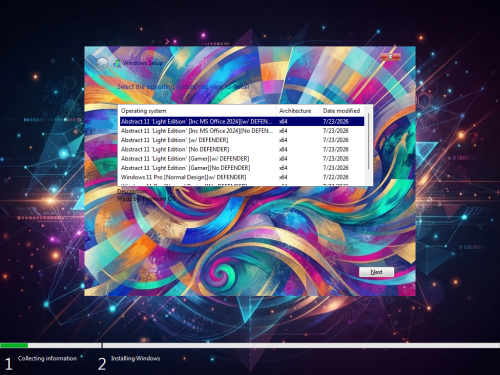Click the Description label below the list
Image resolution: width=500 pixels, height=375 pixels.
[133, 191]
